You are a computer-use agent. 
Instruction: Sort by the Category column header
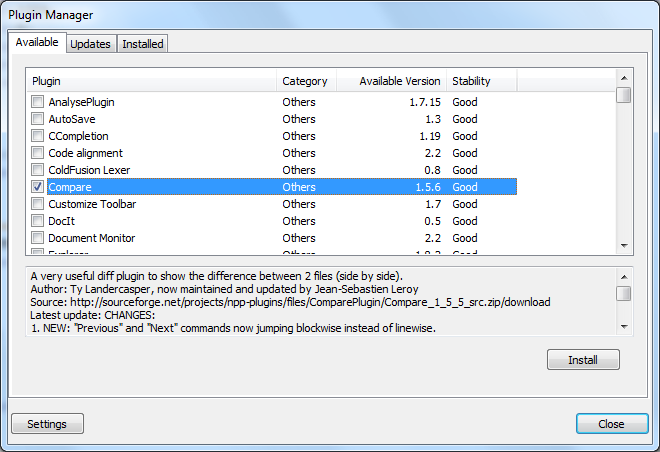click(306, 81)
